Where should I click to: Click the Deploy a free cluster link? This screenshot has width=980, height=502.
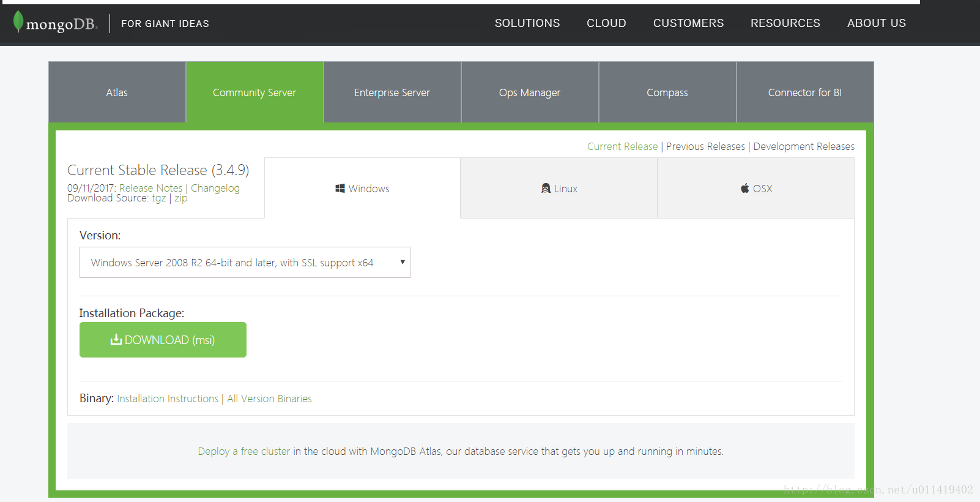click(244, 451)
